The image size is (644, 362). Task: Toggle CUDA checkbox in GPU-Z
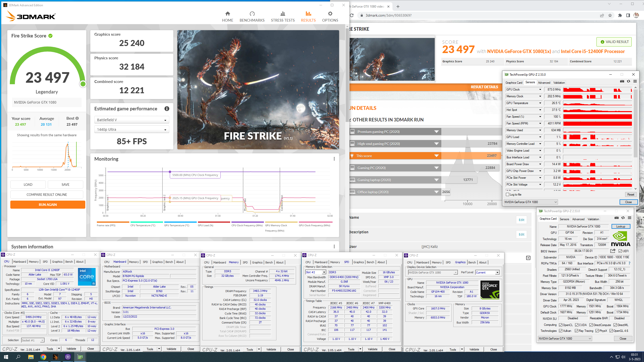coord(577,325)
